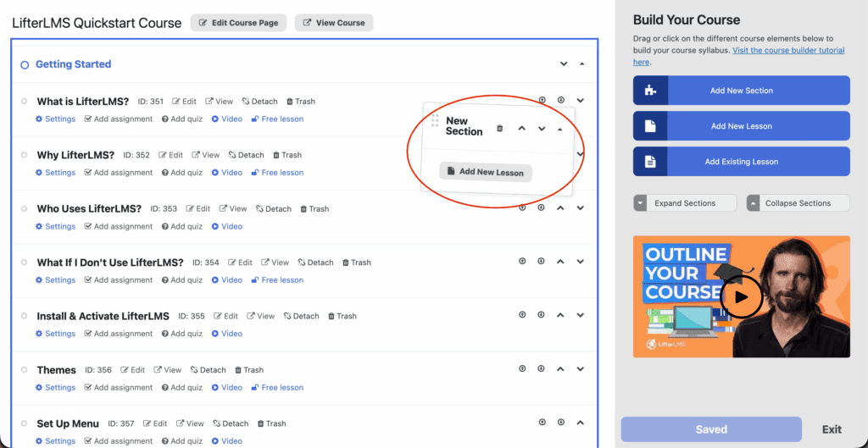Viewport: 868px width, 448px height.
Task: Open the course builder tutorial link
Action: pos(788,50)
